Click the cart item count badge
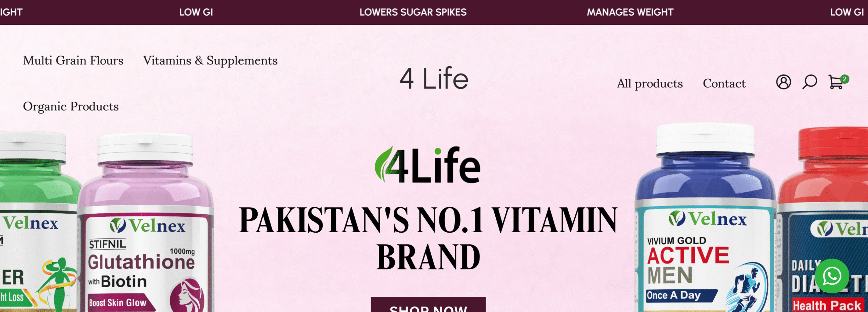The width and height of the screenshot is (868, 312). (845, 79)
